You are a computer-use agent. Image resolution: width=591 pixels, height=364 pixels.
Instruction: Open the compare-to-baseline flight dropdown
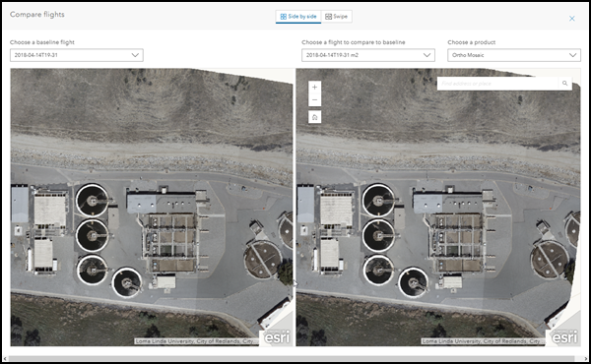click(367, 55)
